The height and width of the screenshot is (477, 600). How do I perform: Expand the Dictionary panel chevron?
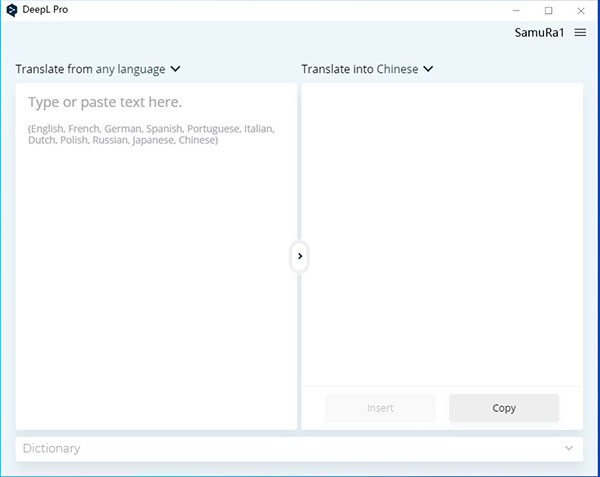(570, 448)
